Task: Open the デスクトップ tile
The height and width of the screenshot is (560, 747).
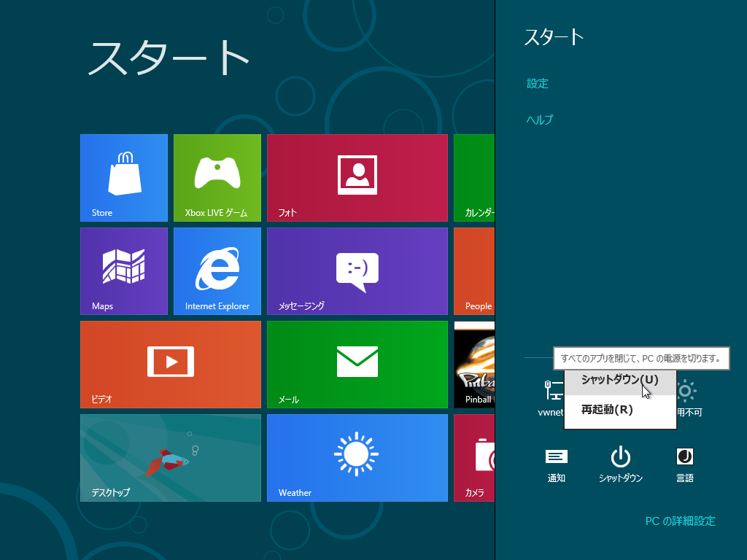Action: click(171, 458)
